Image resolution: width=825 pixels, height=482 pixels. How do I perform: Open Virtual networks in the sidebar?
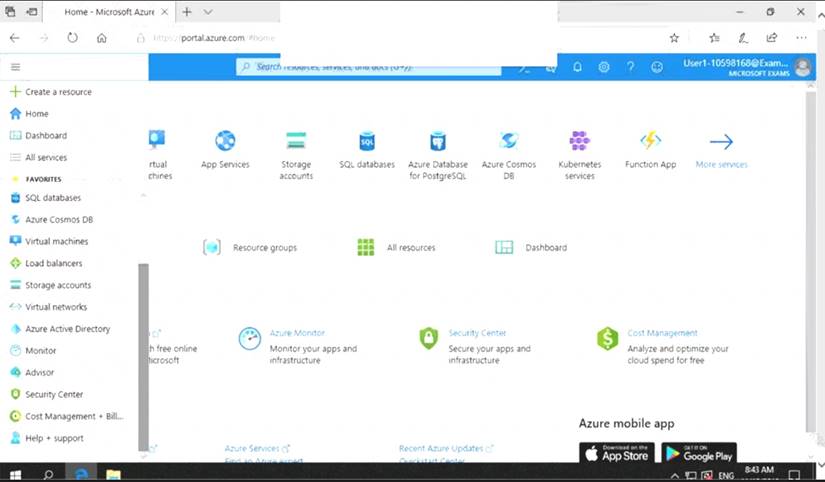click(48, 307)
